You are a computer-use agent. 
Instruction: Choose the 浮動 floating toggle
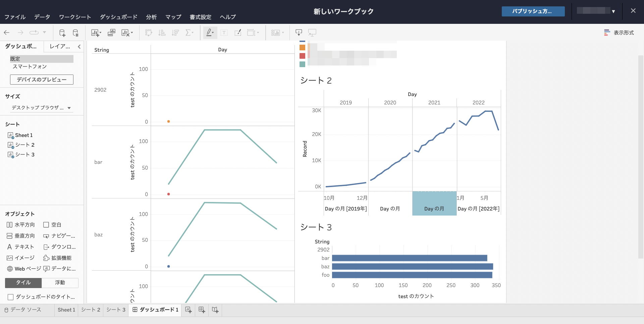click(60, 283)
